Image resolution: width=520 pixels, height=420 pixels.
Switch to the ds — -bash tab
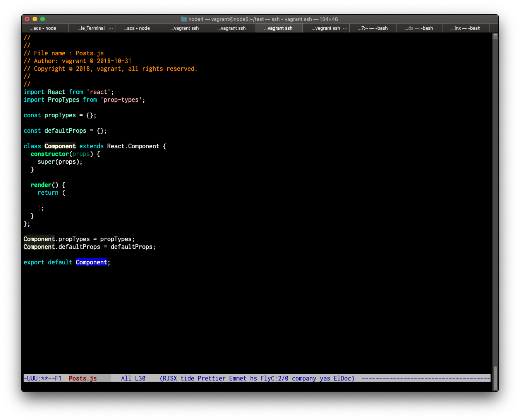click(419, 28)
